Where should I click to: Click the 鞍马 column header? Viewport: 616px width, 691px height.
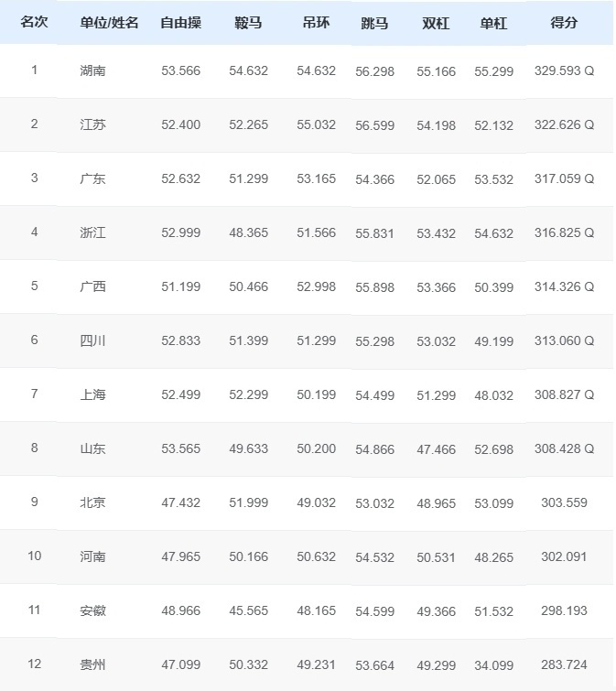click(248, 22)
